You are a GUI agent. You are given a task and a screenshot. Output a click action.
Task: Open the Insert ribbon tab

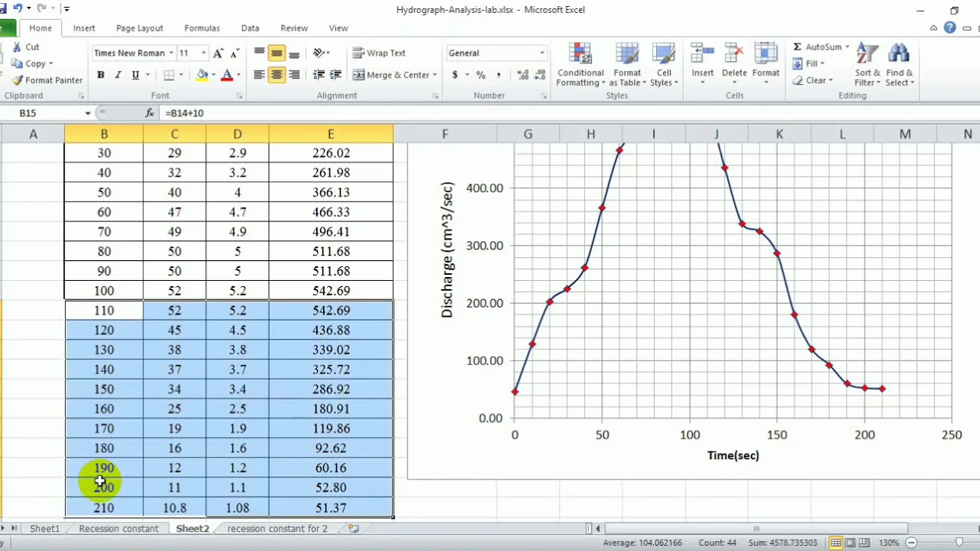[x=84, y=28]
